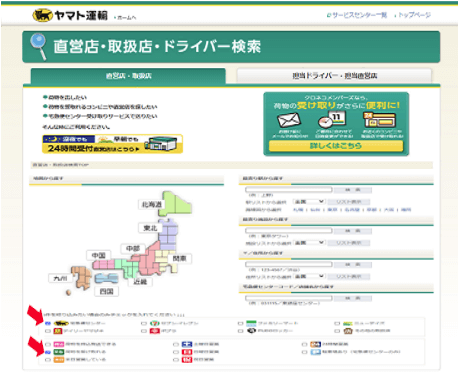Click the clock and calendar icon in the banner
458x379 pixels.
pos(332,120)
